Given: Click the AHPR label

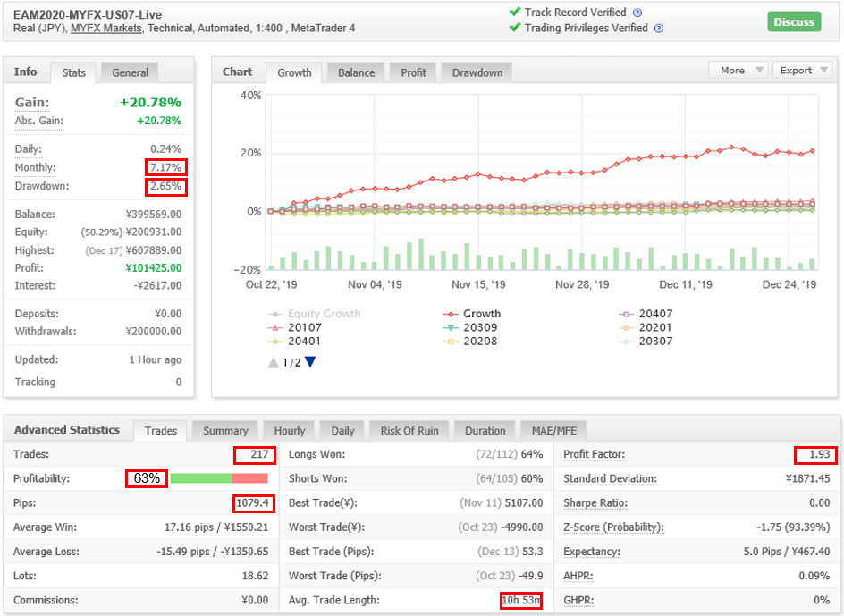Looking at the screenshot, I should point(578,576).
